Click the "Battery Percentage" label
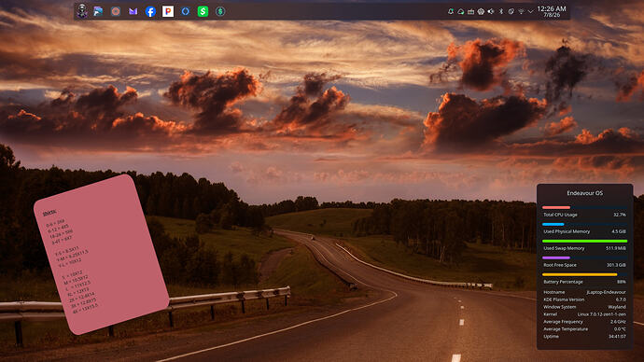 [563, 282]
